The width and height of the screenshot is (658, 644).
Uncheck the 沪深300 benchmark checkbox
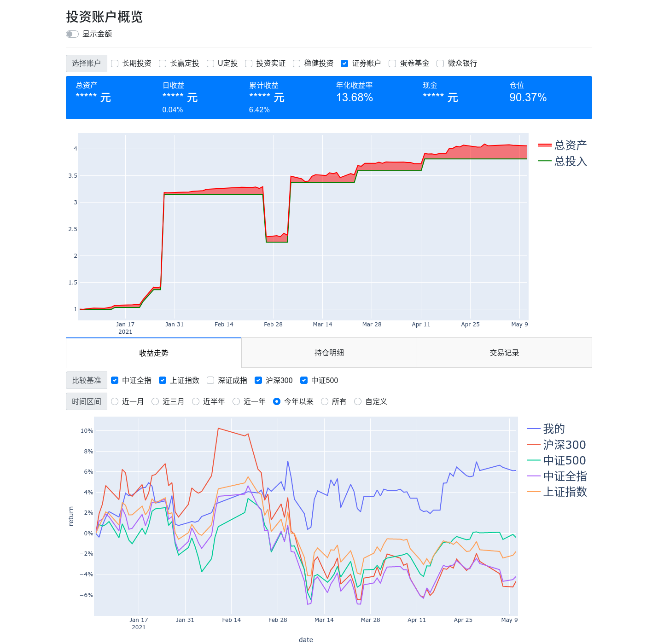tap(258, 380)
